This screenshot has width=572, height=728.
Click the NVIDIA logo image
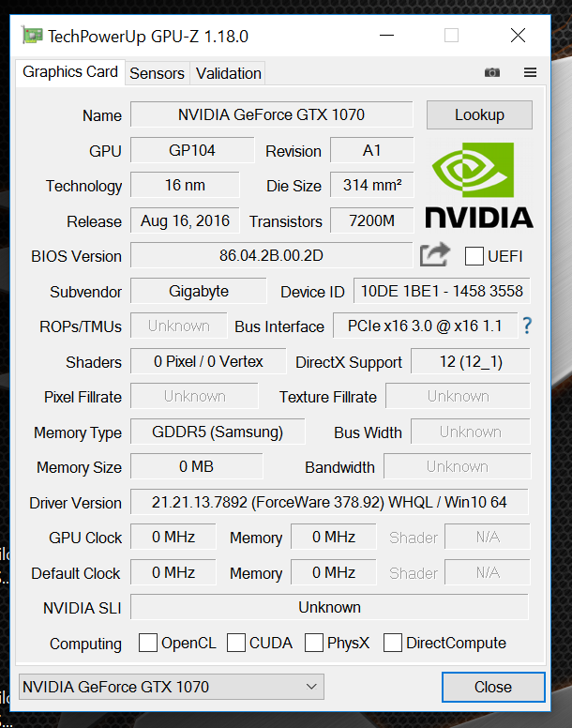coord(479,186)
